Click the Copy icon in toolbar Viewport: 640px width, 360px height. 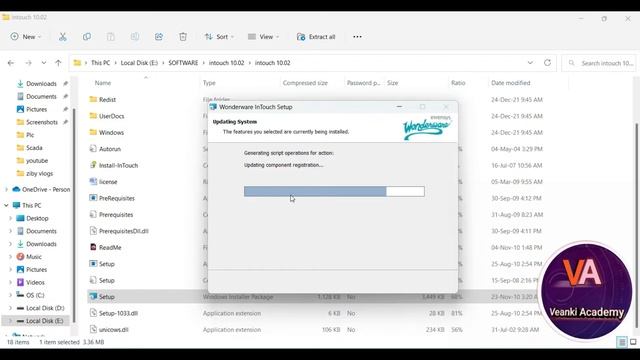87,37
